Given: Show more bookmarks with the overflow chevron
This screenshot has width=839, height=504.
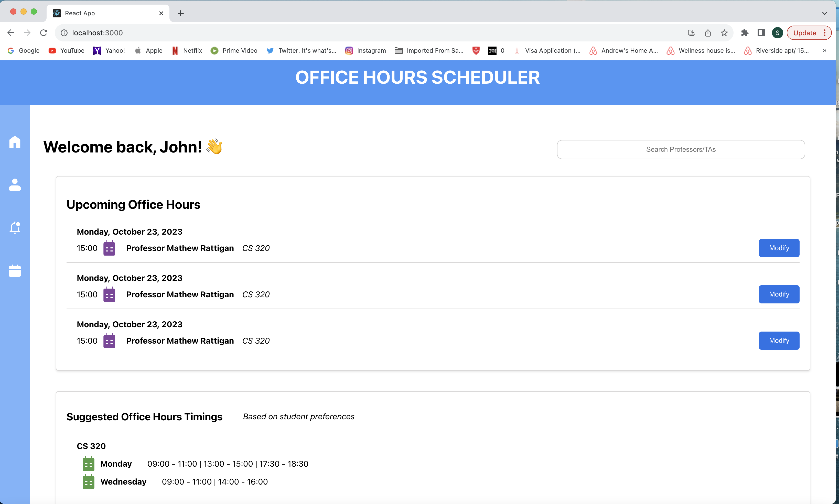Looking at the screenshot, I should [824, 51].
